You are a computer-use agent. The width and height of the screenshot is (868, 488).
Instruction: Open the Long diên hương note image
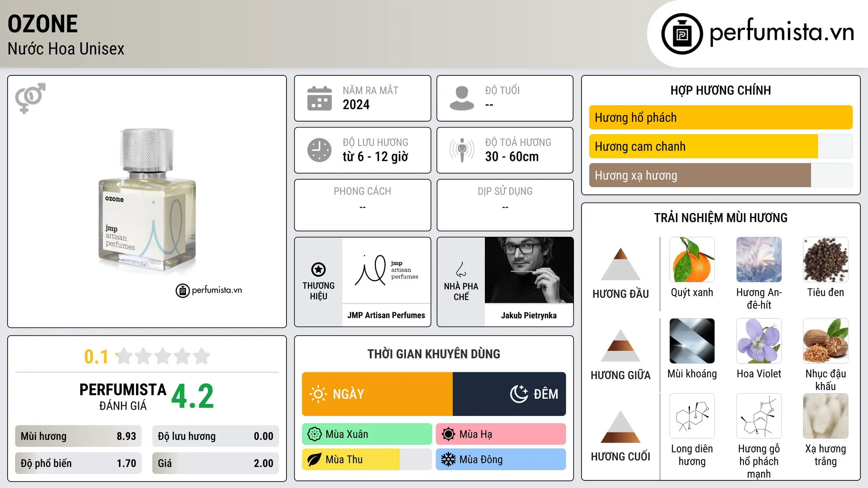point(692,416)
